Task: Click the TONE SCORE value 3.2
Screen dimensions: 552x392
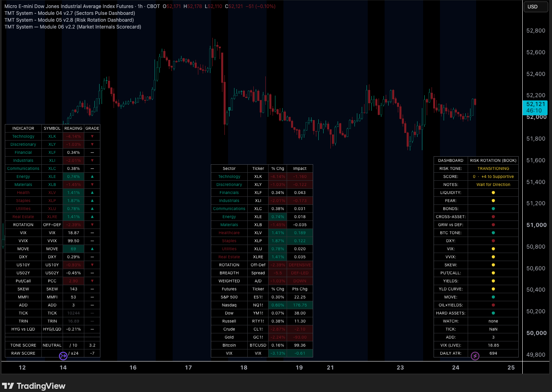Action: click(x=92, y=345)
